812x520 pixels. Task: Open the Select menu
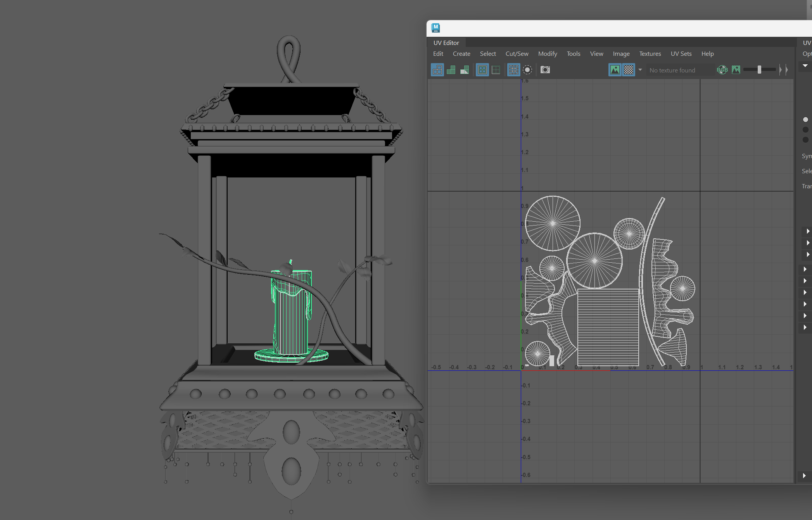point(488,54)
